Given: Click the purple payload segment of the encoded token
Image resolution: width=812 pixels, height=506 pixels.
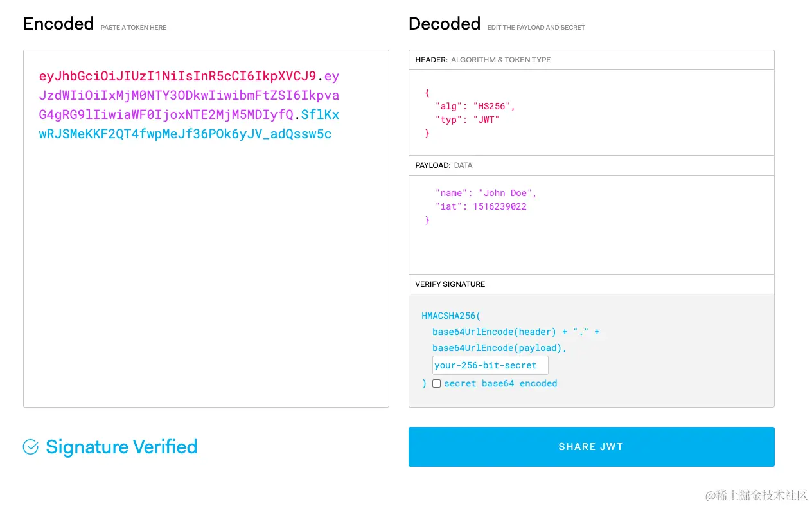Looking at the screenshot, I should (x=189, y=96).
